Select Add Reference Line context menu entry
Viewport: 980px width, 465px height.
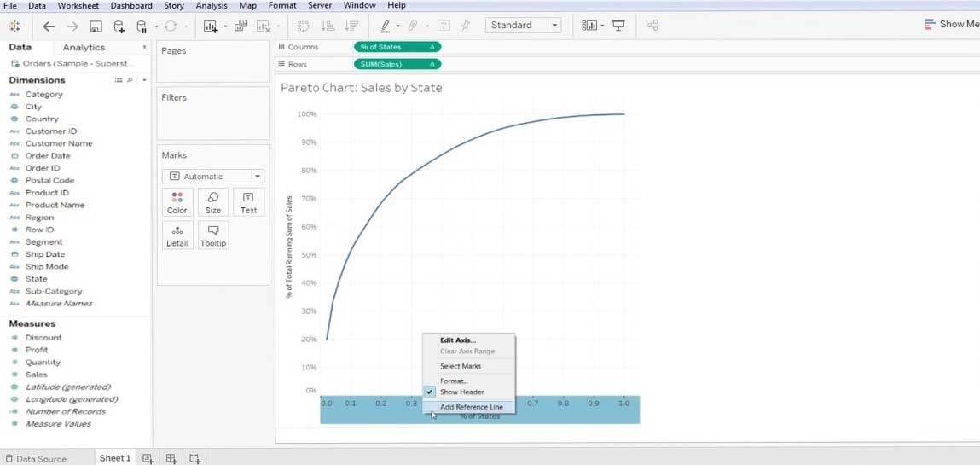469,407
